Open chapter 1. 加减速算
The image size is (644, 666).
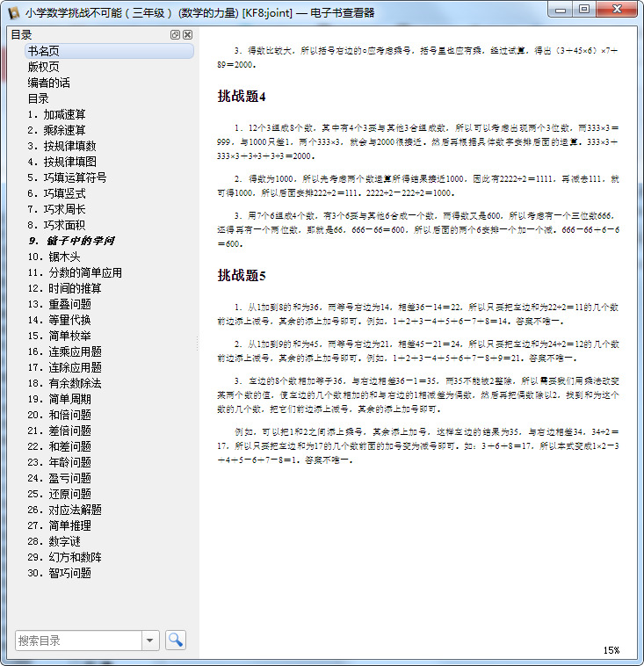[x=56, y=114]
